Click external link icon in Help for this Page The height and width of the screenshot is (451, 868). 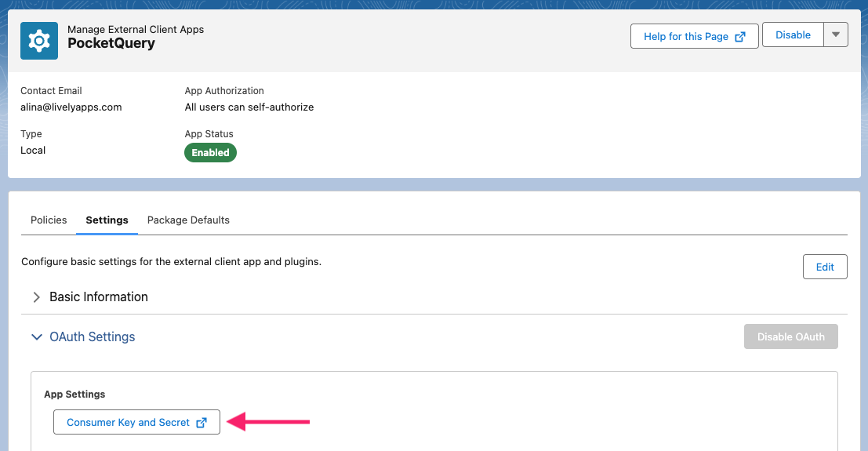point(740,37)
